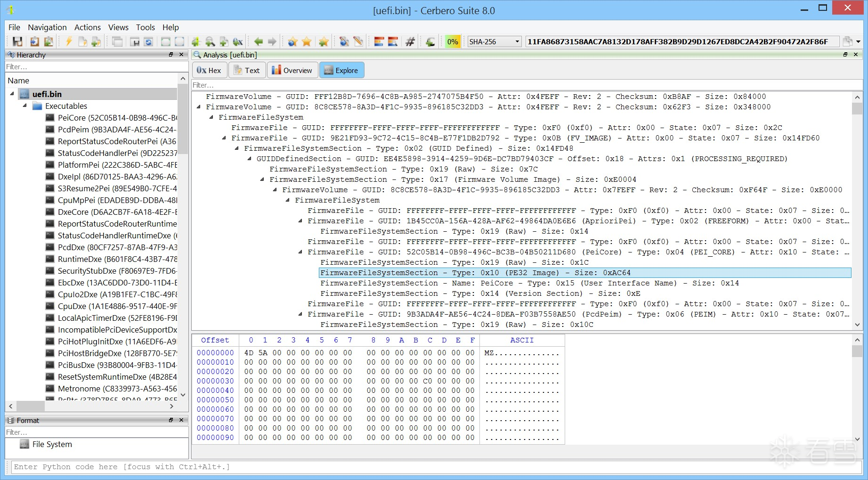Open the Help menu

tap(170, 27)
